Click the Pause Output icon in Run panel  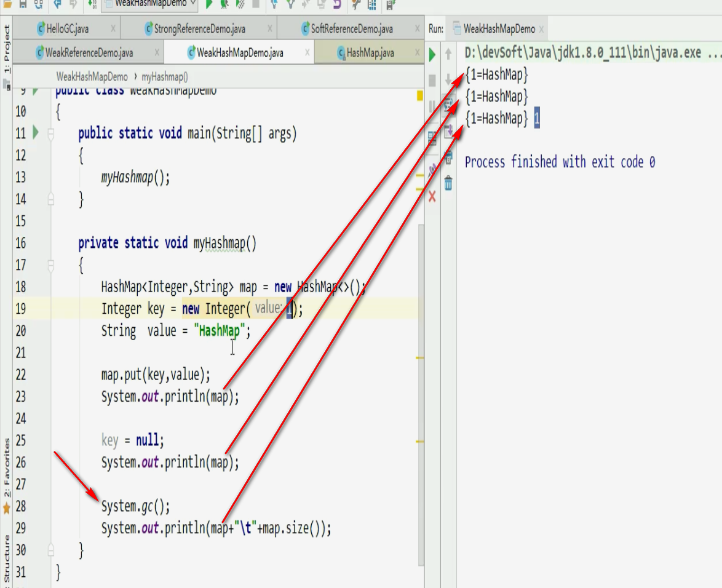pos(432,107)
